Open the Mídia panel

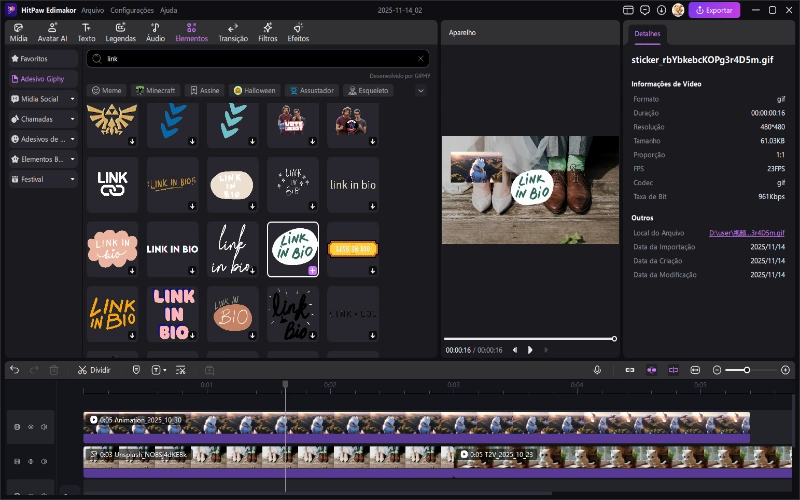pyautogui.click(x=18, y=32)
